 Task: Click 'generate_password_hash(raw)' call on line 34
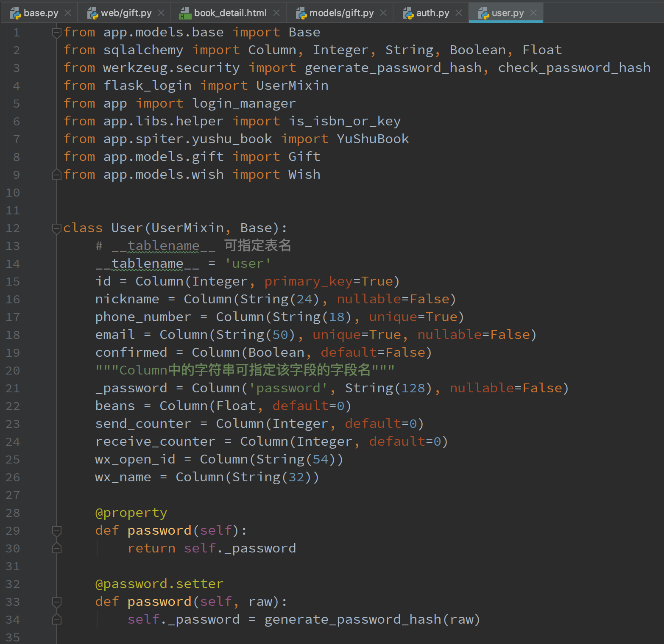(x=372, y=619)
